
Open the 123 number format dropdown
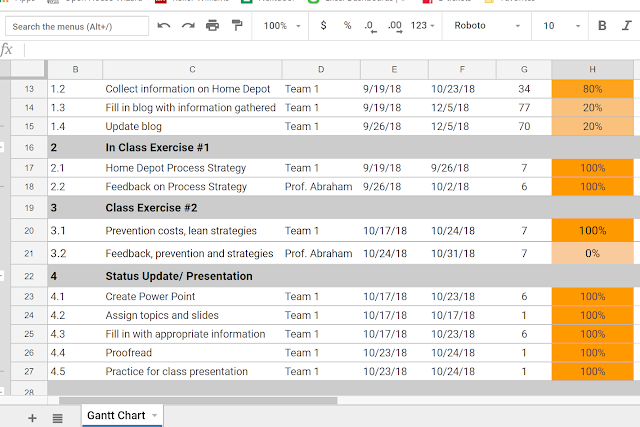[422, 25]
